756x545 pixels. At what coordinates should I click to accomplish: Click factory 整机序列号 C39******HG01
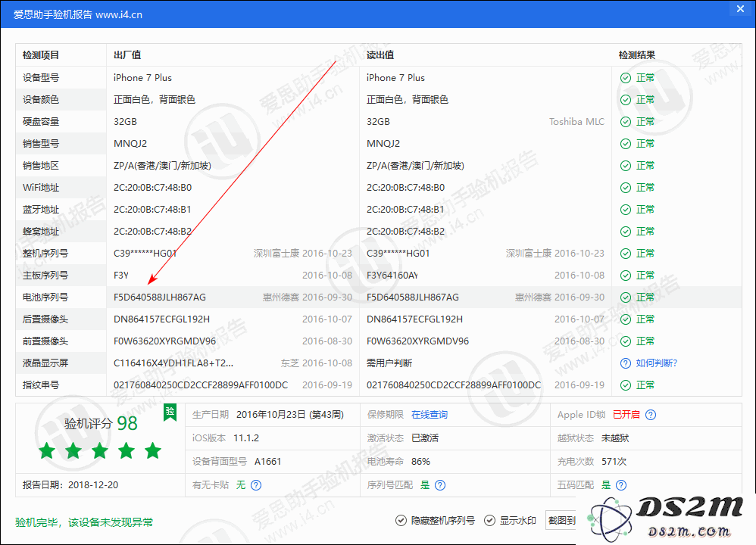(145, 254)
